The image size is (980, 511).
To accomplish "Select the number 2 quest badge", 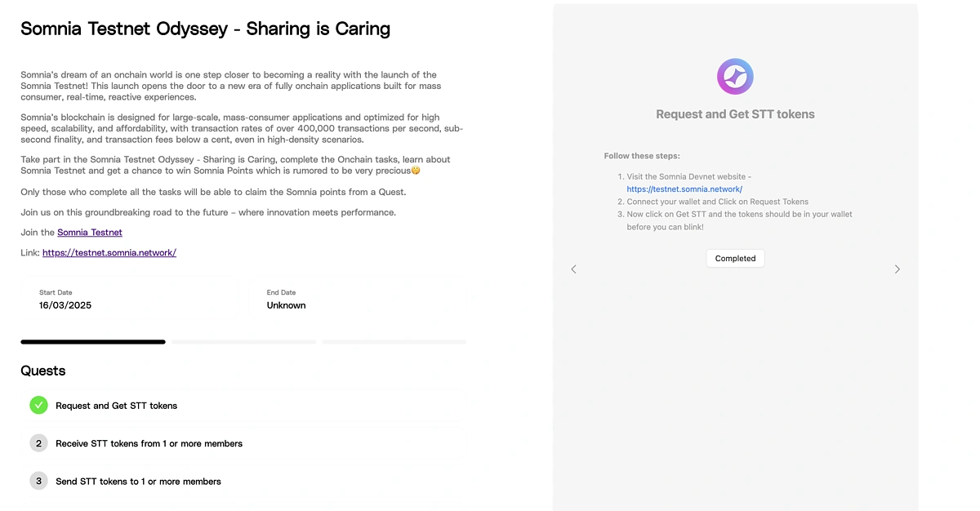I will pos(38,443).
